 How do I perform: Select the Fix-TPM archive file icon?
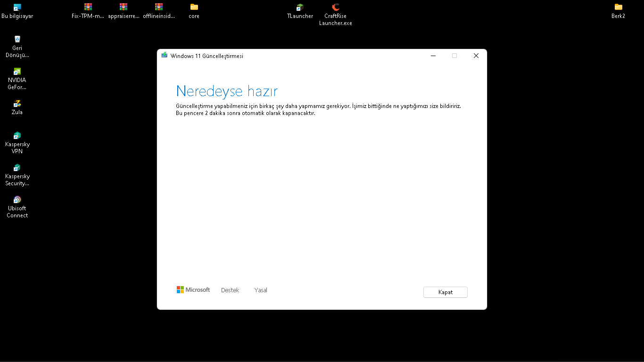click(x=88, y=11)
